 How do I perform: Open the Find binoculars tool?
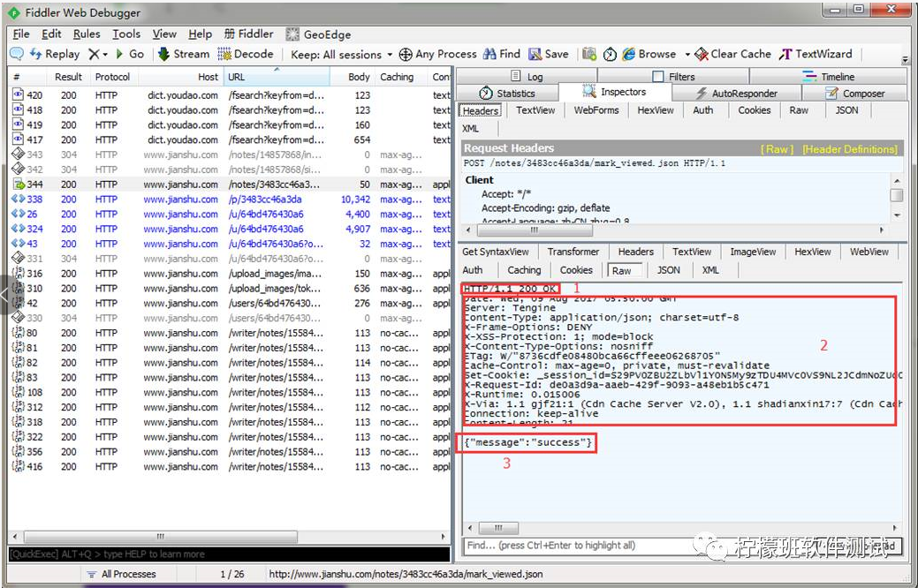tap(502, 55)
